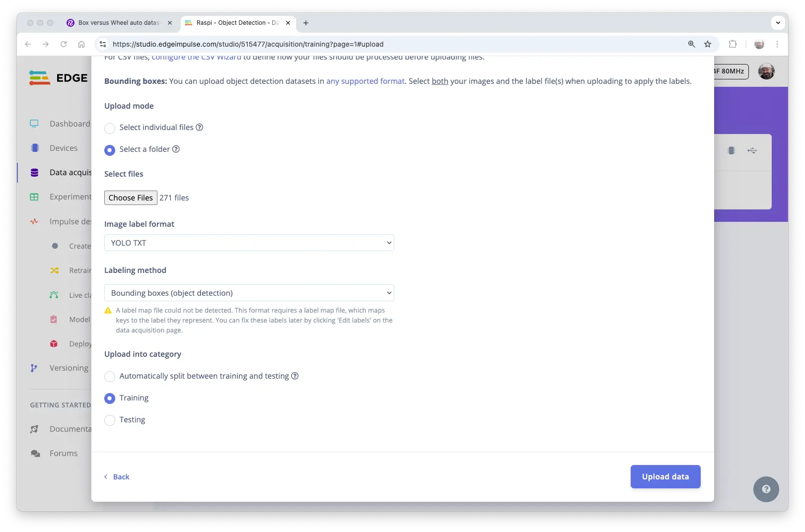
Task: Select the 'Select individual files' radio option
Action: 110,128
